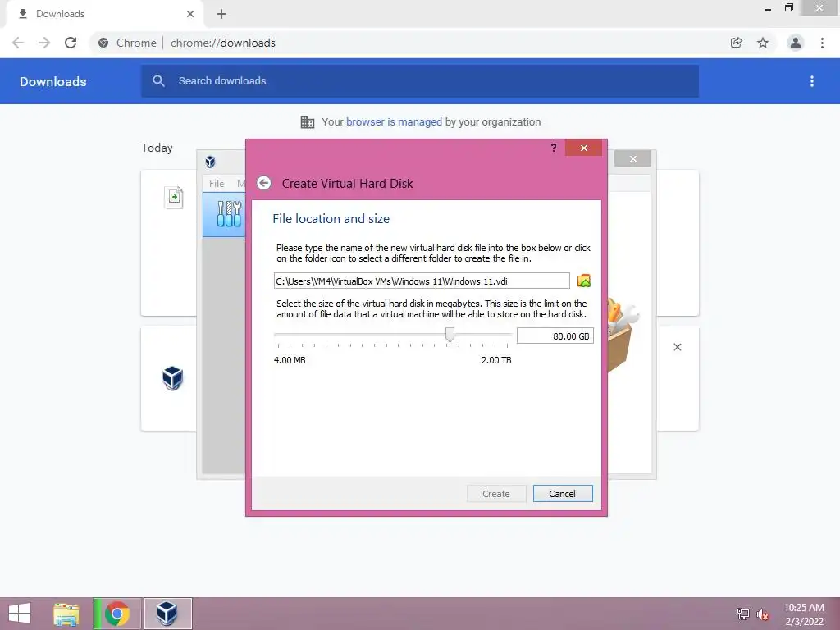Viewport: 840px width, 630px height.
Task: Open a new Chrome tab
Action: point(221,14)
